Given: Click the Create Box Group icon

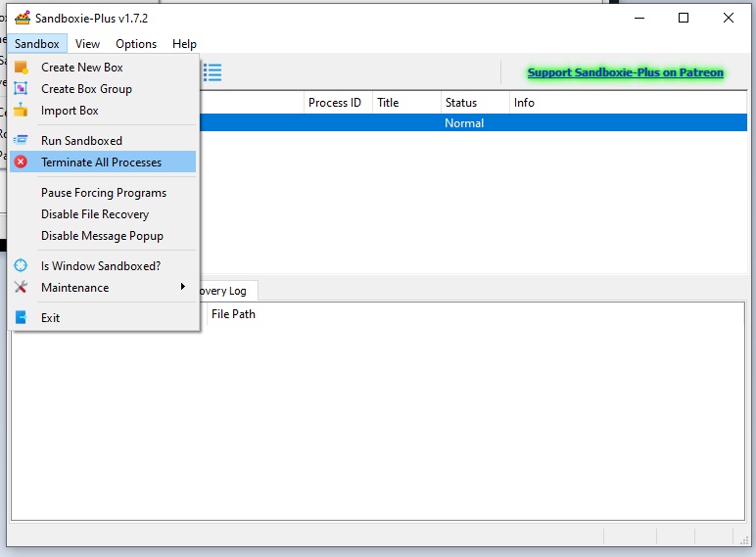Looking at the screenshot, I should (21, 89).
